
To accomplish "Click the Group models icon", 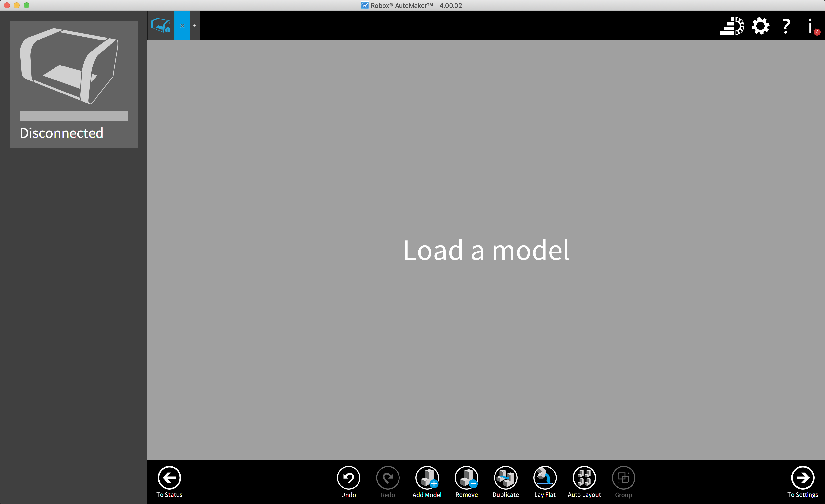I will point(623,477).
